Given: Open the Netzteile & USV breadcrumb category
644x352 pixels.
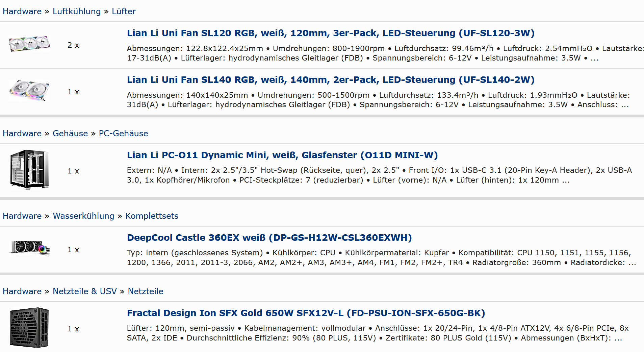Looking at the screenshot, I should [x=85, y=291].
